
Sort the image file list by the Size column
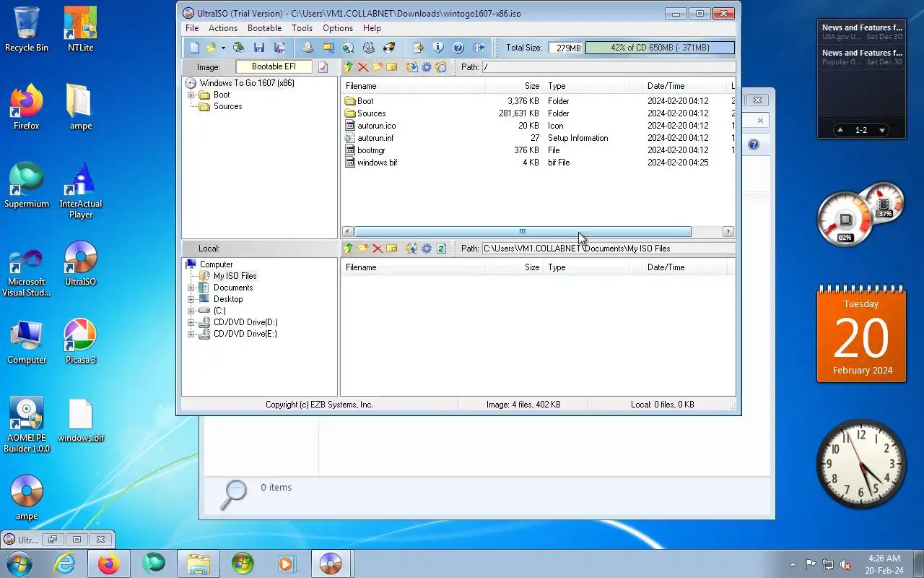point(513,86)
